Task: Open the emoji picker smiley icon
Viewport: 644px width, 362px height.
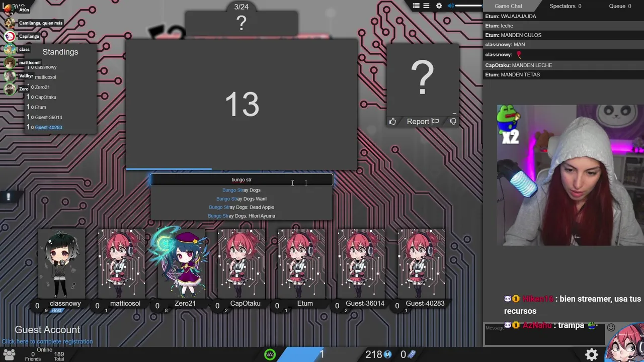Action: [x=611, y=327]
